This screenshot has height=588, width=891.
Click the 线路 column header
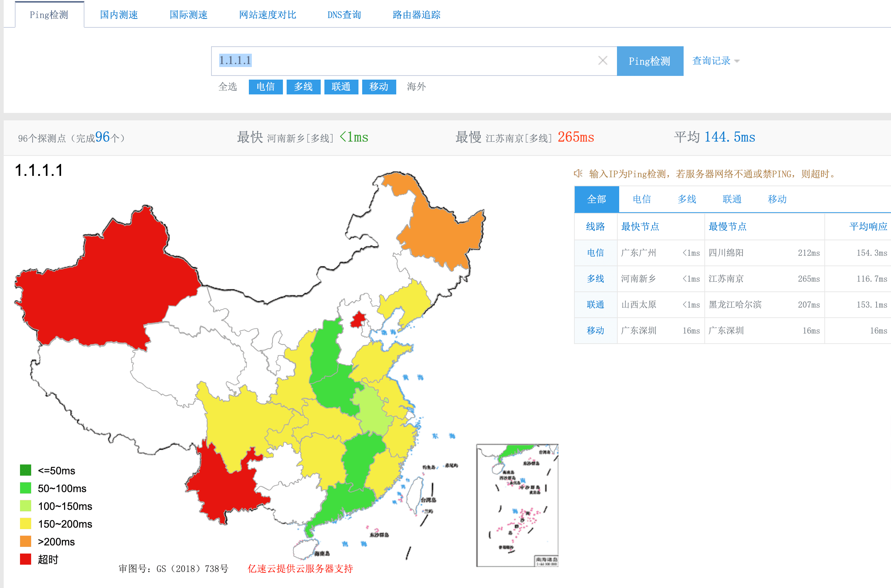coord(595,227)
